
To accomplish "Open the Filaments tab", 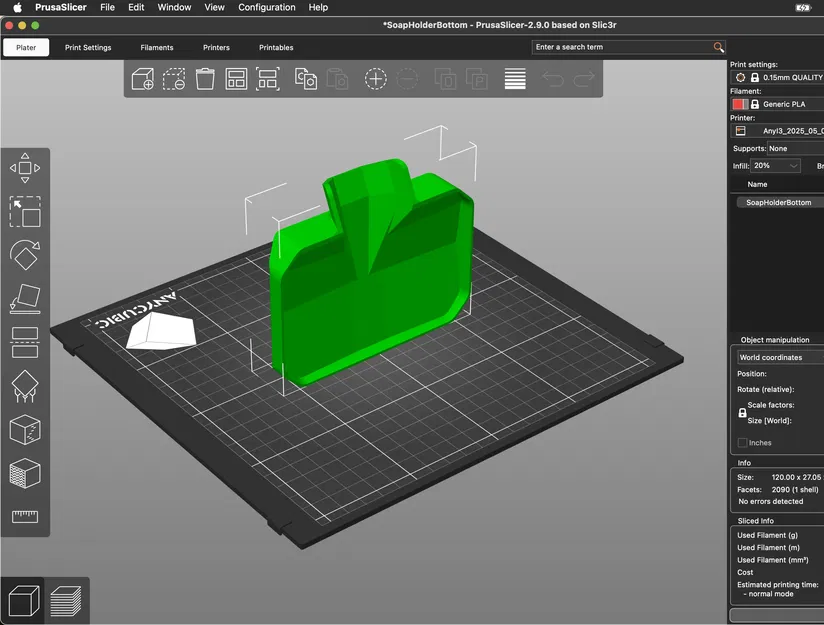I will [x=157, y=47].
